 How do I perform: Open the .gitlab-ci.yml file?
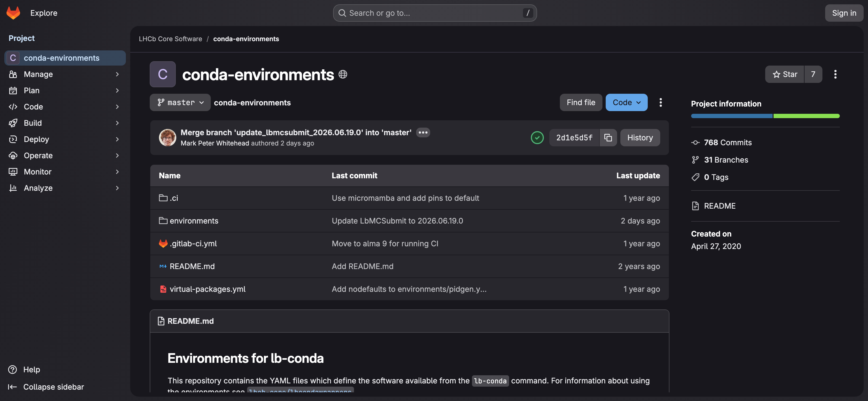click(x=193, y=243)
